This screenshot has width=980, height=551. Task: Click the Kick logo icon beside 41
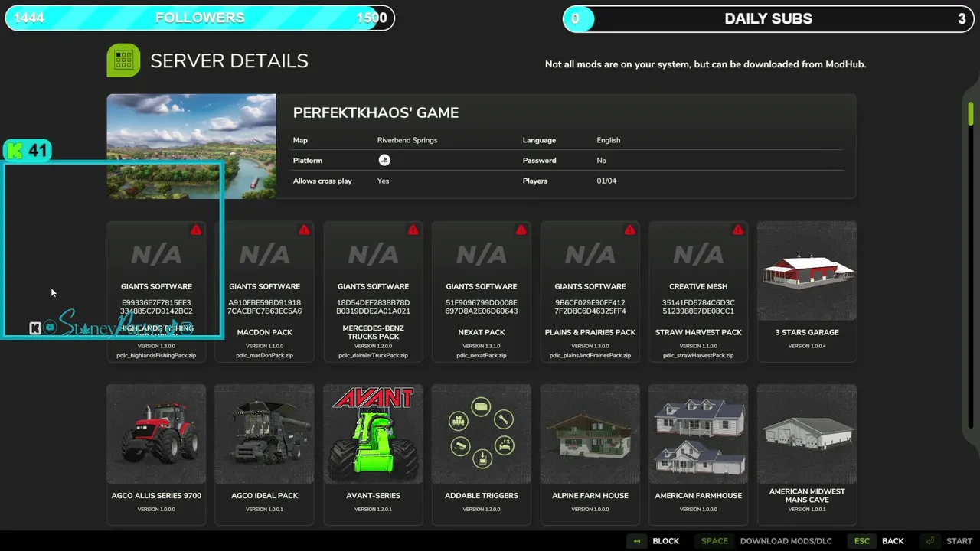pyautogui.click(x=15, y=151)
